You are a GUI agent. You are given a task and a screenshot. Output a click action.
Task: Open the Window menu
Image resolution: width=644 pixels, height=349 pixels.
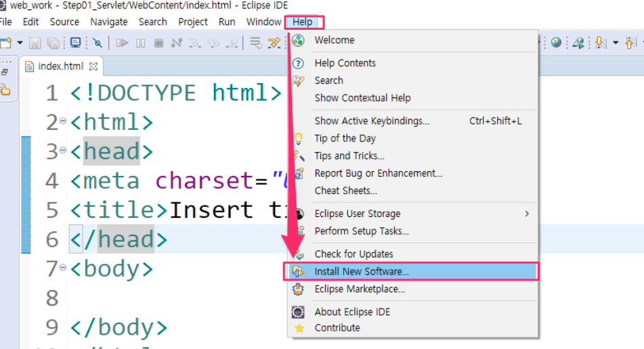[x=263, y=22]
